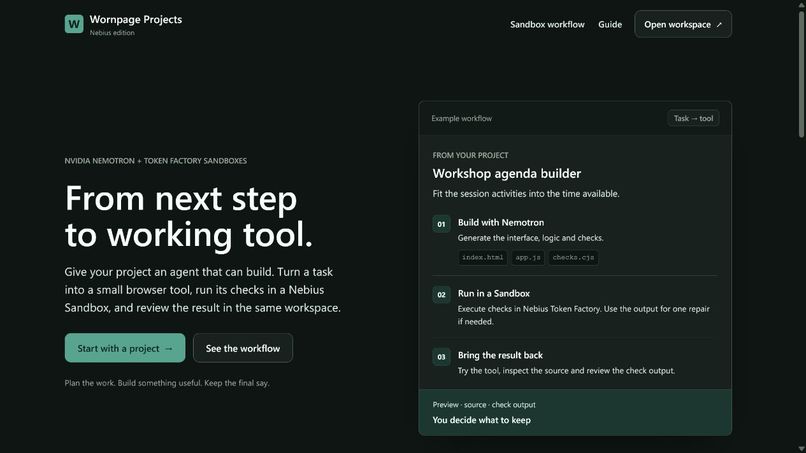Click the Bring the result back step title
Screen dimensions: 806x453
point(500,355)
